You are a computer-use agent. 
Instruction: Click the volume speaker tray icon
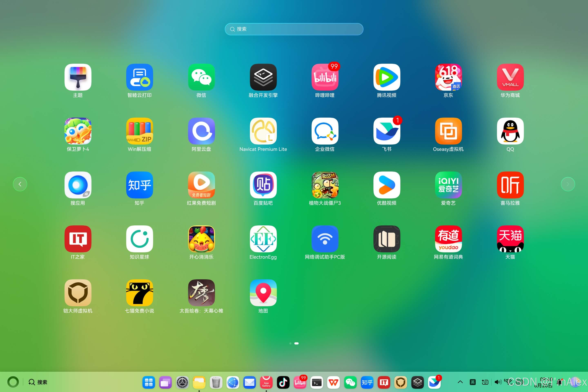point(498,382)
